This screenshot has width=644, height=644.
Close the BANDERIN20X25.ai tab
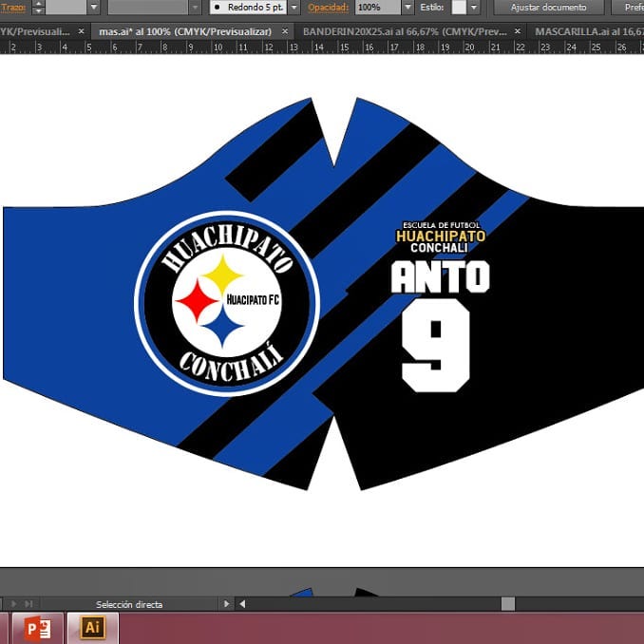pos(518,31)
